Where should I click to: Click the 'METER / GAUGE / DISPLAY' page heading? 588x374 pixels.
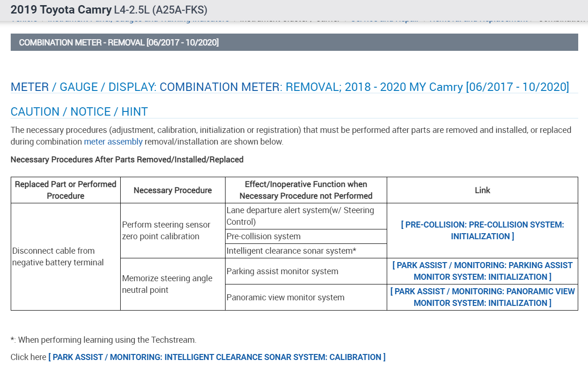pos(290,87)
